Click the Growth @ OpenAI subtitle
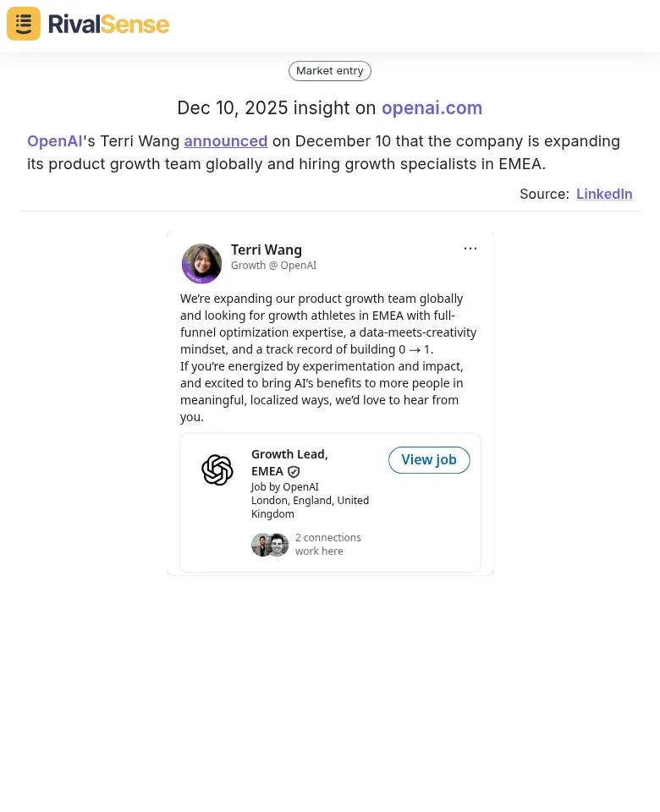660x812 pixels. (273, 265)
